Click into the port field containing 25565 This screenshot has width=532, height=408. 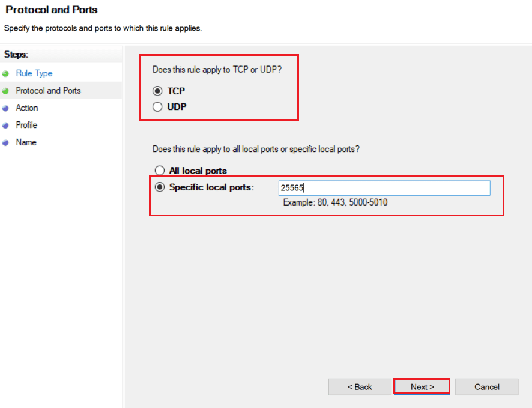click(384, 188)
